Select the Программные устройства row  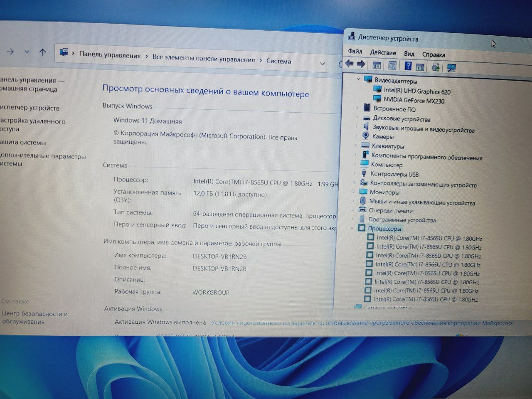402,220
